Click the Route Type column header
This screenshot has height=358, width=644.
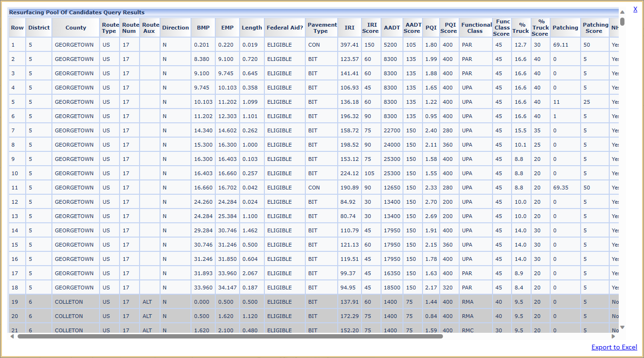[109, 28]
